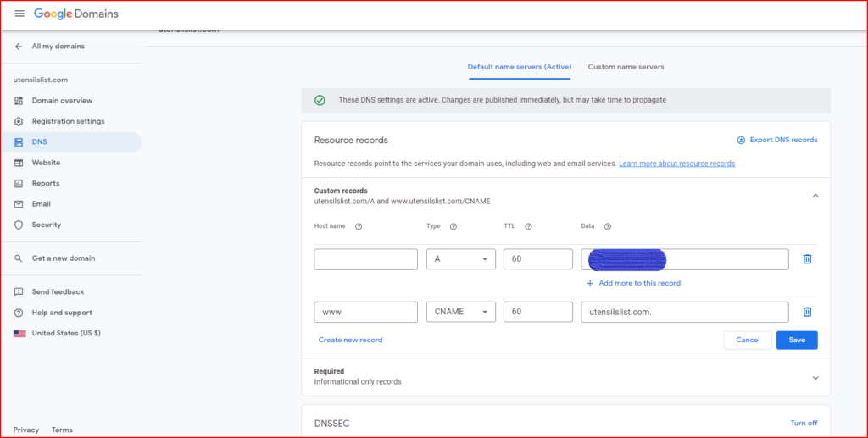Click the Registration settings gear icon
The image size is (868, 438).
point(19,121)
